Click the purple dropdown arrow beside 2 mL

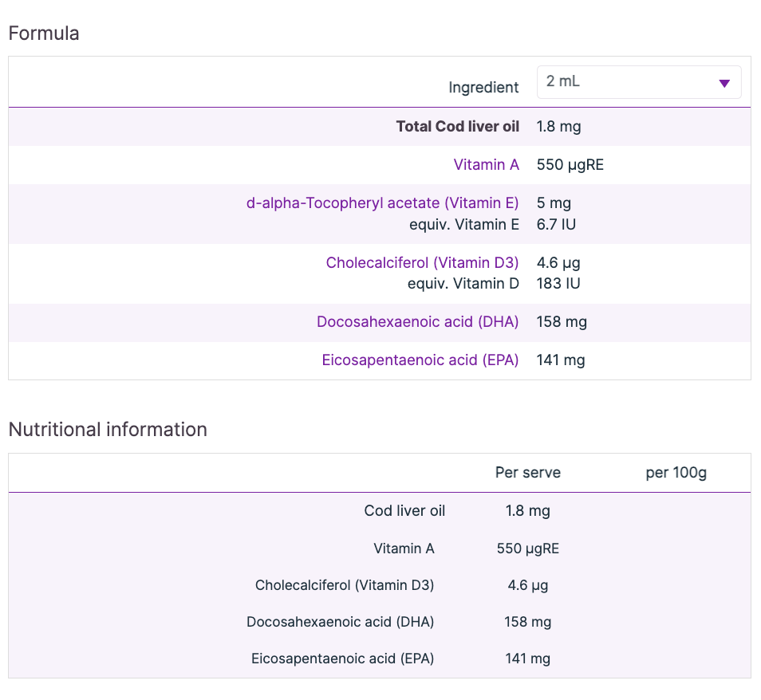point(724,83)
